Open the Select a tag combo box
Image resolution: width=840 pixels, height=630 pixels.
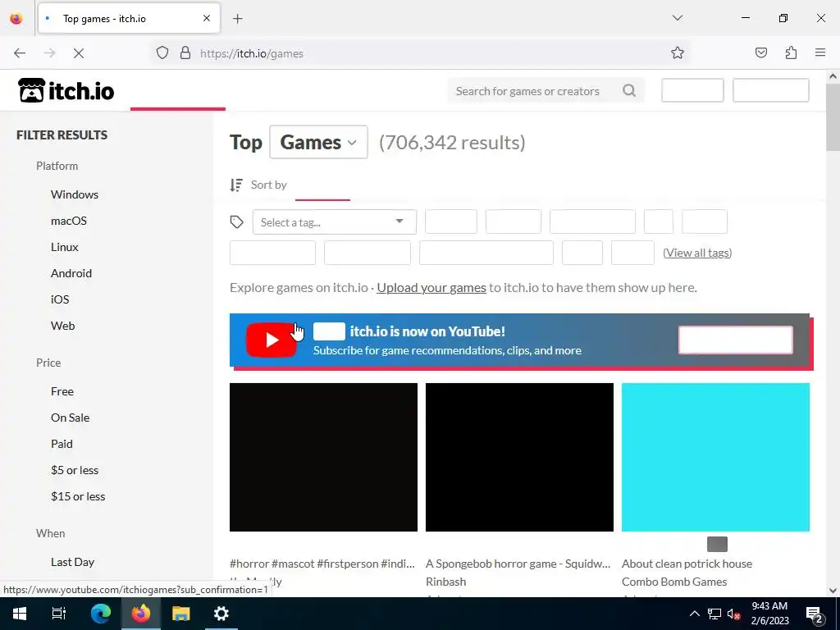coord(335,221)
